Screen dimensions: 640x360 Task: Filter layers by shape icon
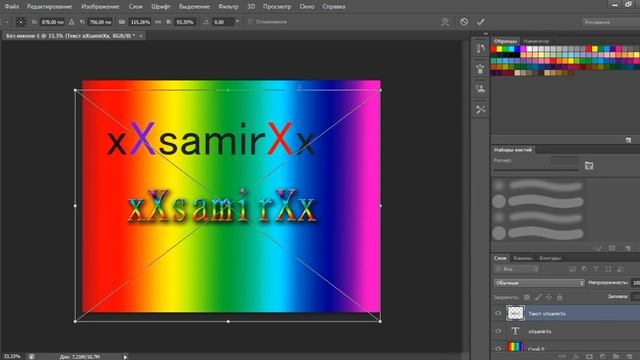608,269
